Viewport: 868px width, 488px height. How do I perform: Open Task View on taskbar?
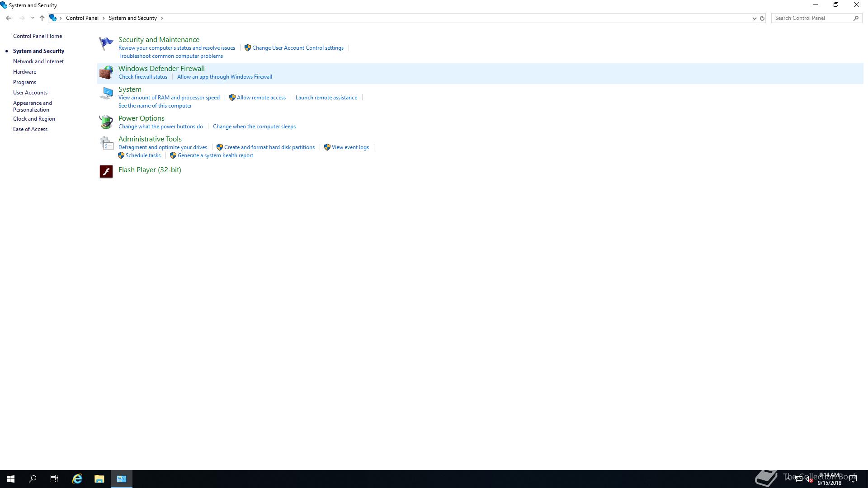(54, 479)
